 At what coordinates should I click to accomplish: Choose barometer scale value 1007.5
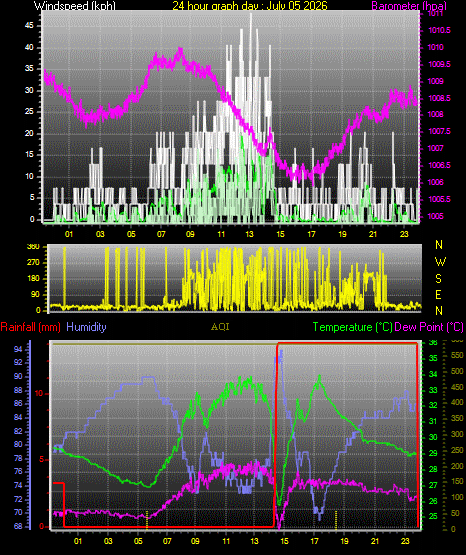click(x=439, y=132)
